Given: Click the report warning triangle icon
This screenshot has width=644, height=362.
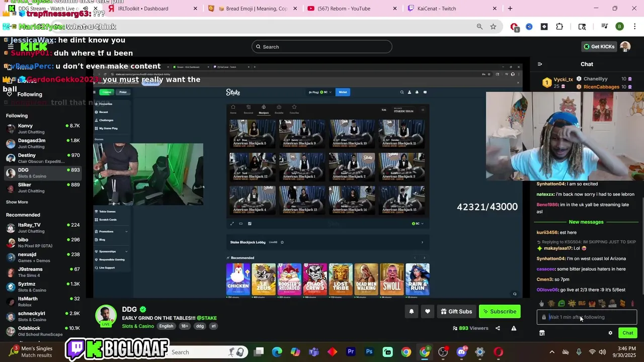Looking at the screenshot, I should coord(514,328).
